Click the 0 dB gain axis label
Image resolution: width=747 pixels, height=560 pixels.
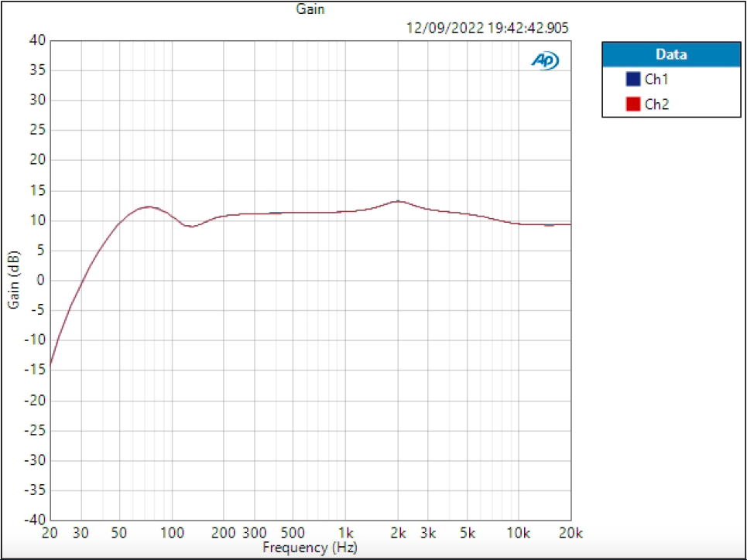(39, 281)
